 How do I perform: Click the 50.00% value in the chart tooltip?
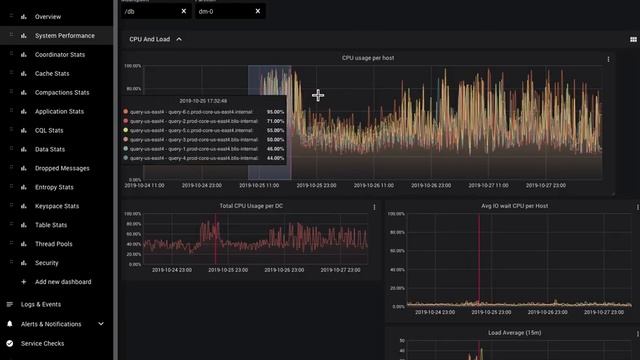point(276,140)
